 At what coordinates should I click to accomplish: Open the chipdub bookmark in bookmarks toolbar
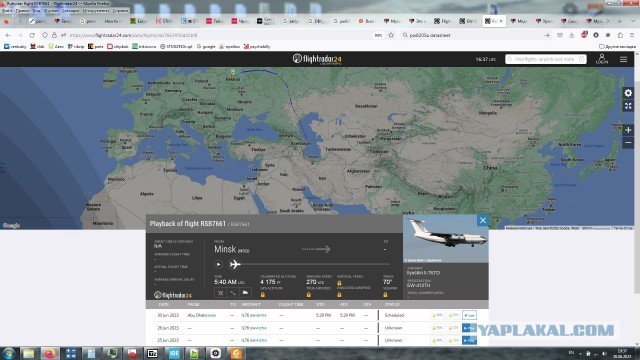pos(118,47)
